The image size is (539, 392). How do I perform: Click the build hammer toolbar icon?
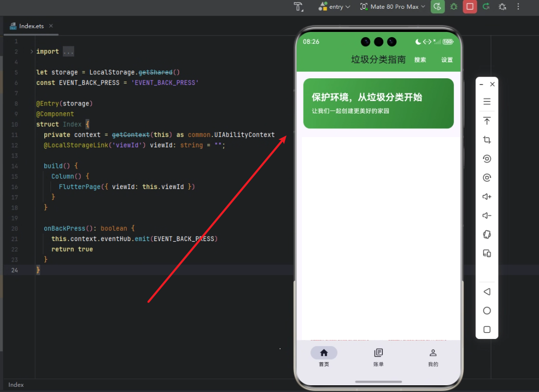298,7
